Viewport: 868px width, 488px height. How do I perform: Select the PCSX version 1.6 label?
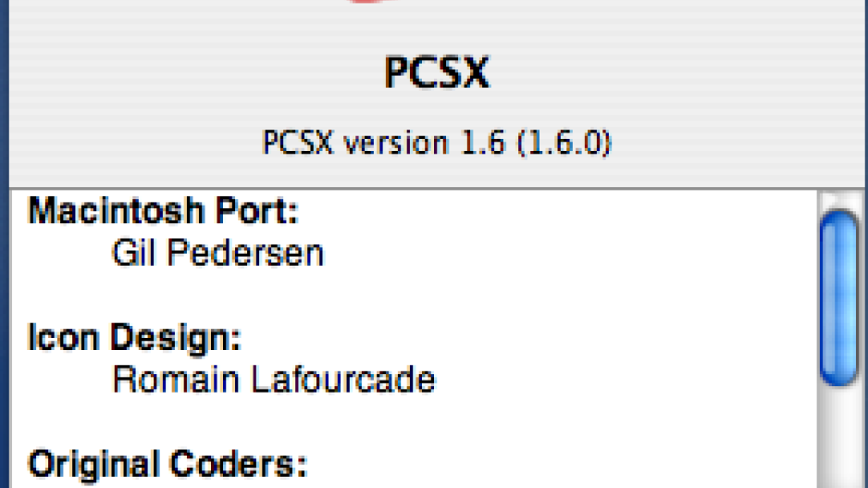(384, 143)
